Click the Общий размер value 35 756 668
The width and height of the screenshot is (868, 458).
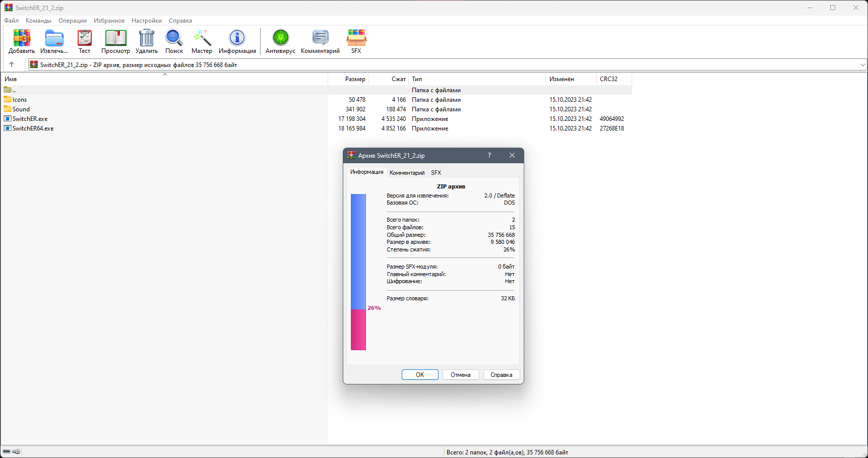pos(502,235)
